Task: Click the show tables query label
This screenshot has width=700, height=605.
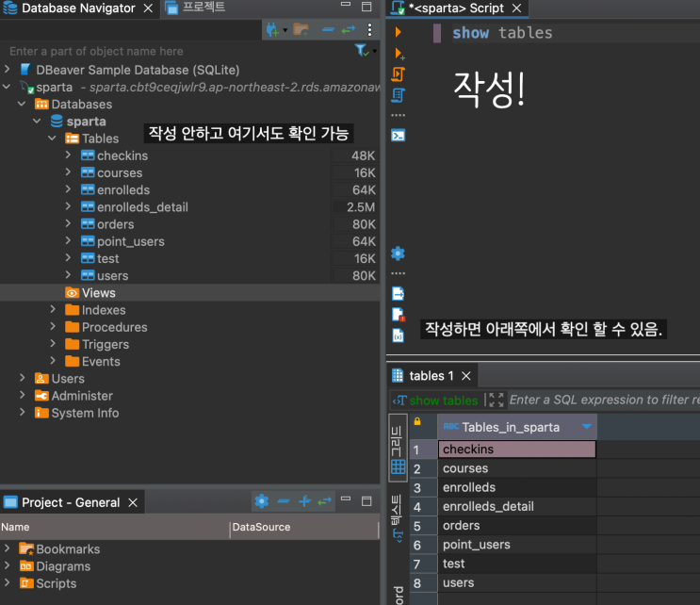Action: tap(444, 401)
